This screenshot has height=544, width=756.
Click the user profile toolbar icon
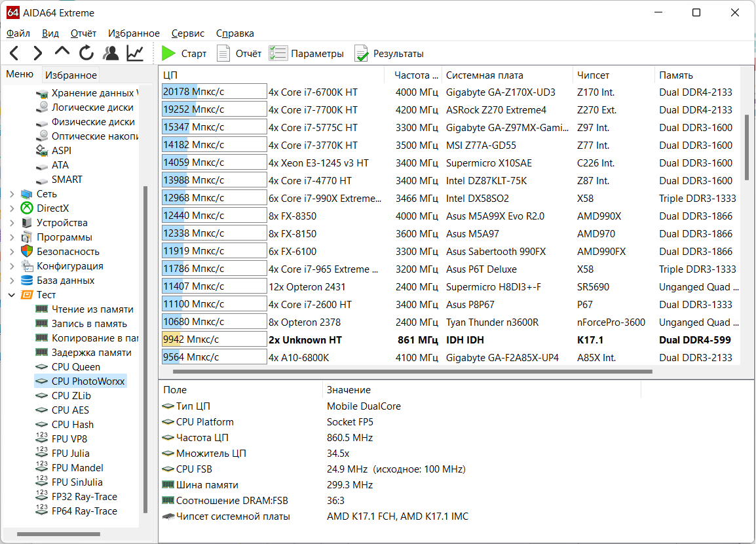pos(111,54)
